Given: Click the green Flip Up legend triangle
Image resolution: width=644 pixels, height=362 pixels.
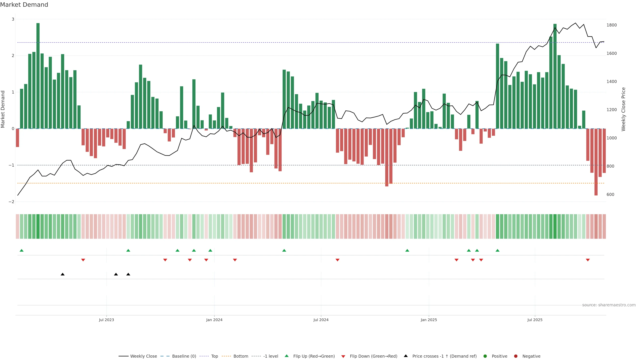Looking at the screenshot, I should pyautogui.click(x=286, y=356).
